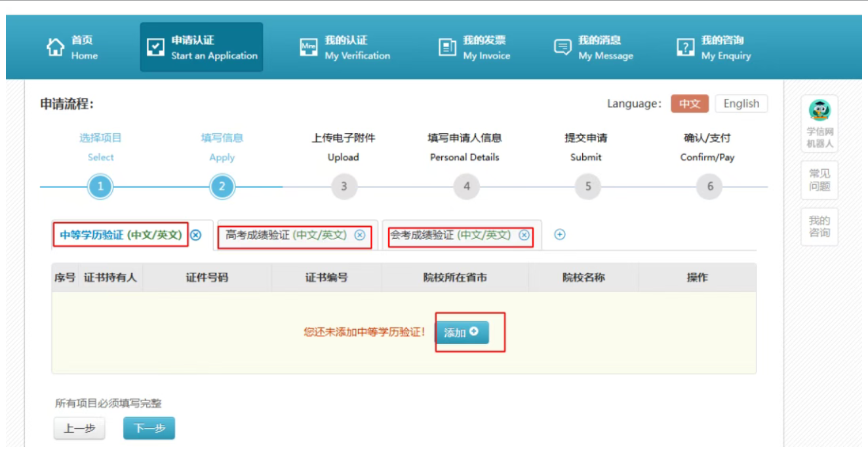Close the 高考成绩验证 tab
The width and height of the screenshot is (868, 451).
click(359, 235)
